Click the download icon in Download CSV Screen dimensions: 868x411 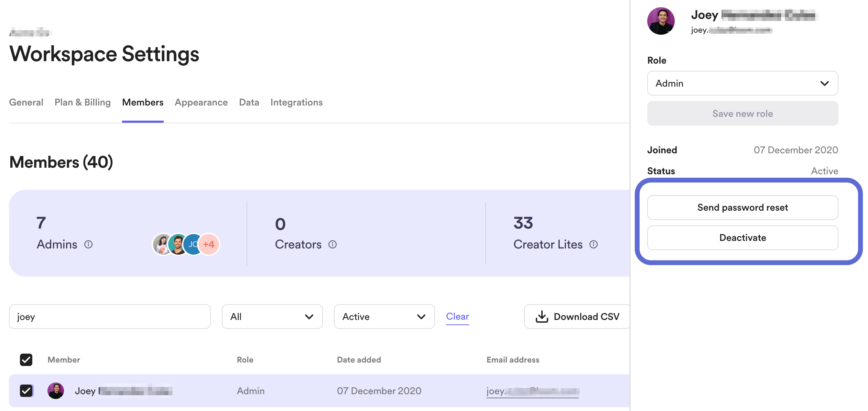(x=542, y=316)
